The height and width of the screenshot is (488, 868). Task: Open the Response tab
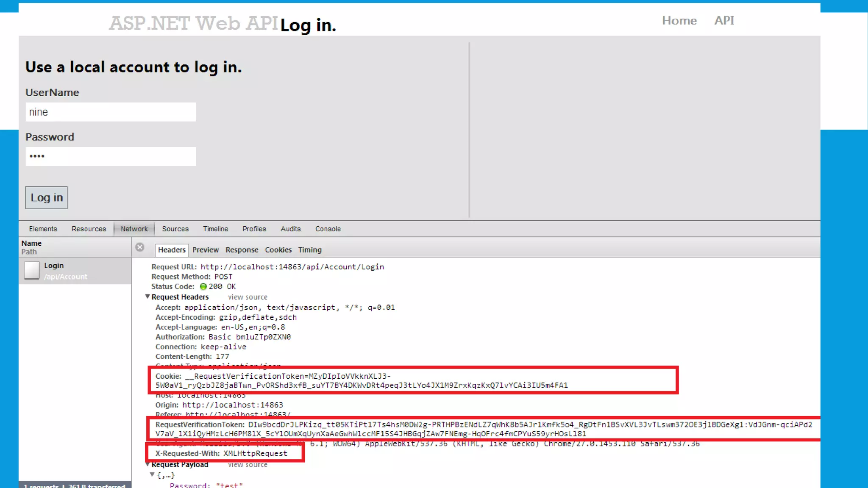point(242,250)
